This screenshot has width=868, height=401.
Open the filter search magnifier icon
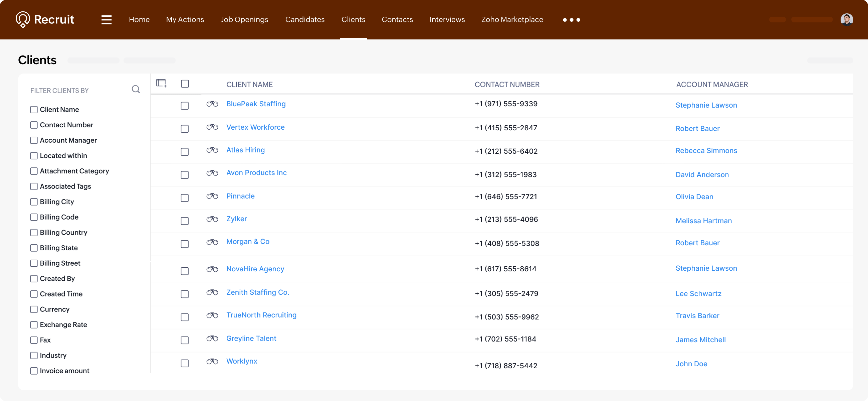136,89
